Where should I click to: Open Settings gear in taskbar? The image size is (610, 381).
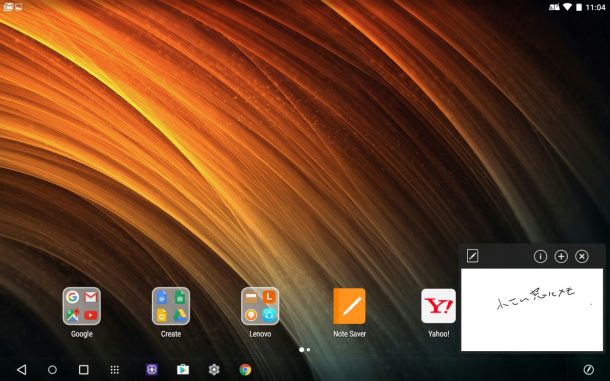click(214, 369)
